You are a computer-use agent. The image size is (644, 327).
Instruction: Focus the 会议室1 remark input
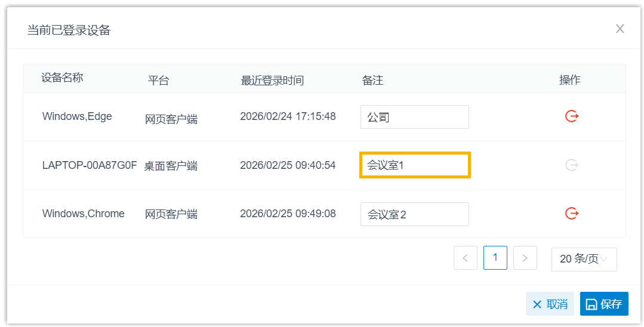click(x=415, y=165)
